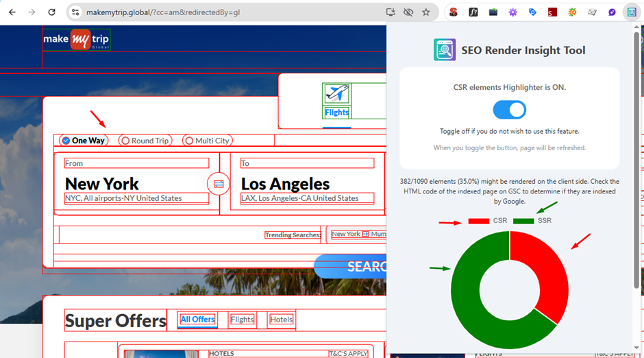Click the SEO Render Insight Tool logo
The width and height of the screenshot is (644, 358).
(445, 50)
